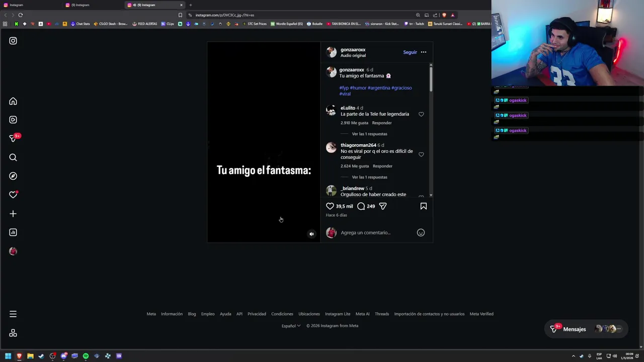Play or pause the reel video
This screenshot has width=644, height=362.
[x=264, y=142]
